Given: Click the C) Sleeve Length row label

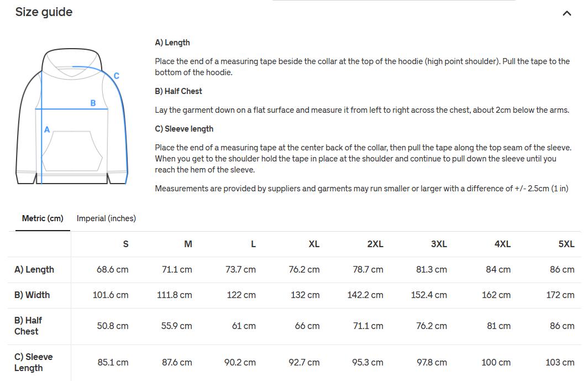Looking at the screenshot, I should point(33,362).
